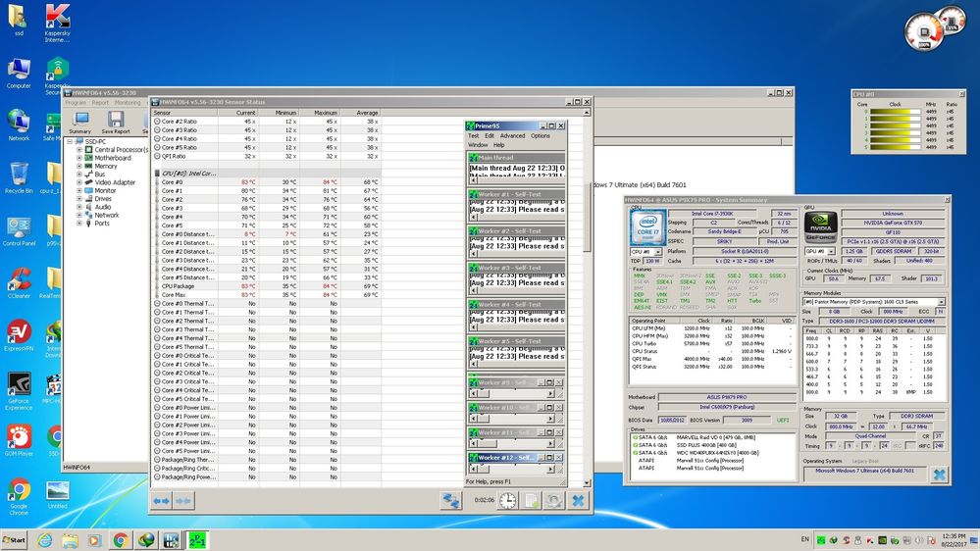Click the expand columns double-arrow button
Viewport: 980px width, 551px height.
tap(161, 500)
